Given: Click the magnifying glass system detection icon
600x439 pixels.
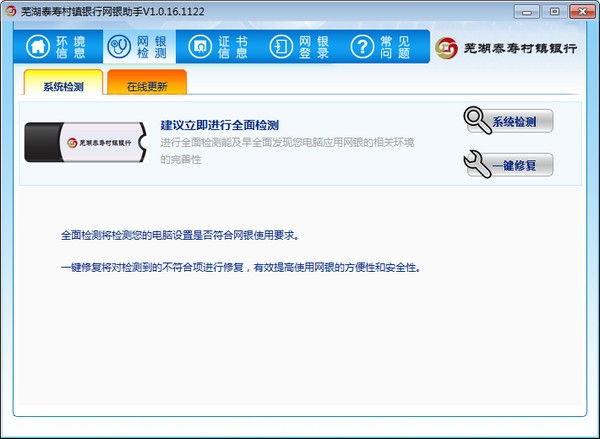Looking at the screenshot, I should 477,120.
